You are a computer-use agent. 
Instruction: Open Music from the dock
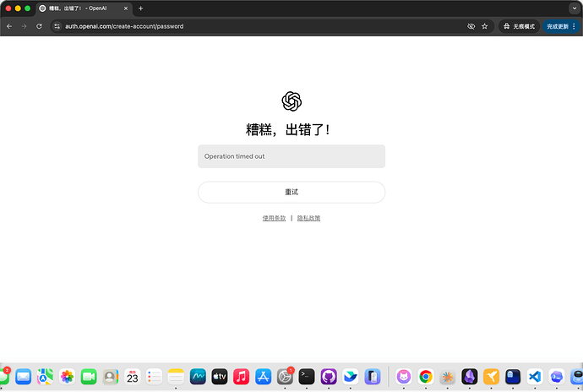[242, 377]
